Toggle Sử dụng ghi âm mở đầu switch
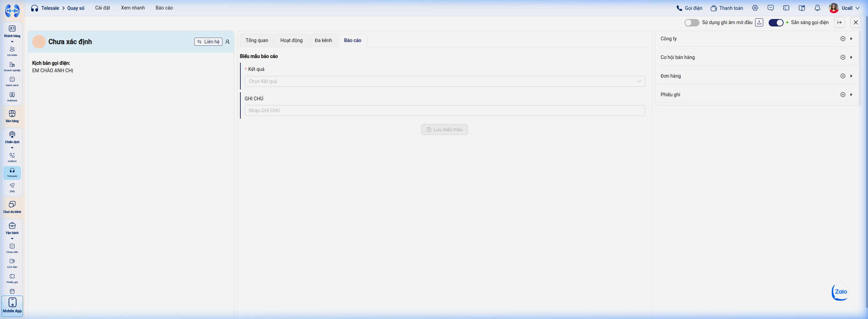This screenshot has width=868, height=319. (x=692, y=23)
